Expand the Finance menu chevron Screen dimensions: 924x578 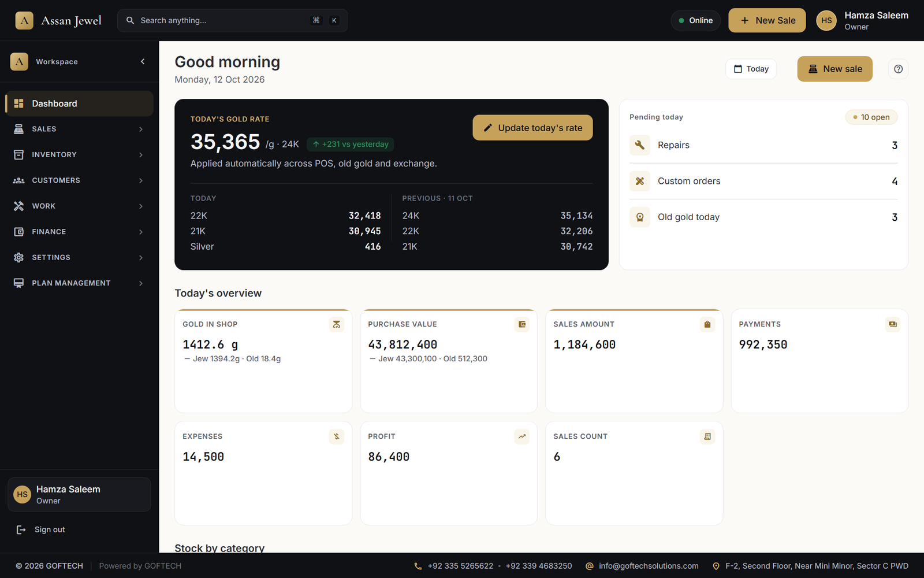pos(141,232)
